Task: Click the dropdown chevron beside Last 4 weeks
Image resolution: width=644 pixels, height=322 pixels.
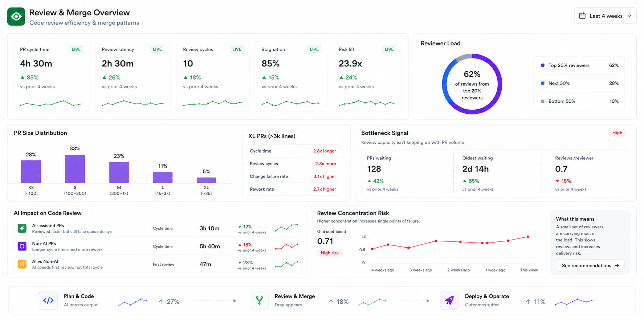Action: pos(629,16)
